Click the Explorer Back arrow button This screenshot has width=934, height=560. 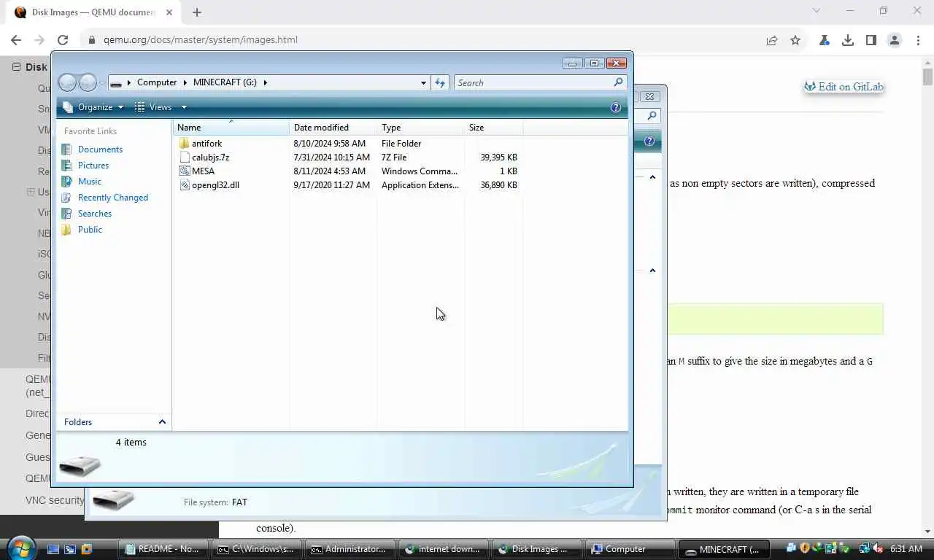pyautogui.click(x=67, y=82)
